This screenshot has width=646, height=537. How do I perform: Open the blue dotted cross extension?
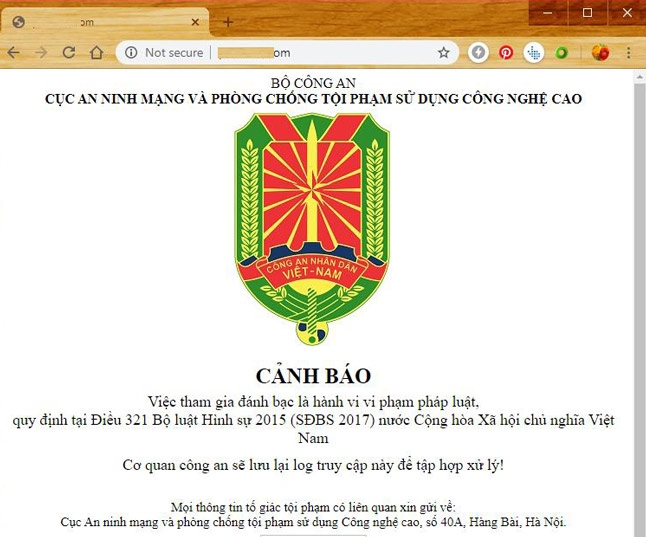[x=534, y=53]
